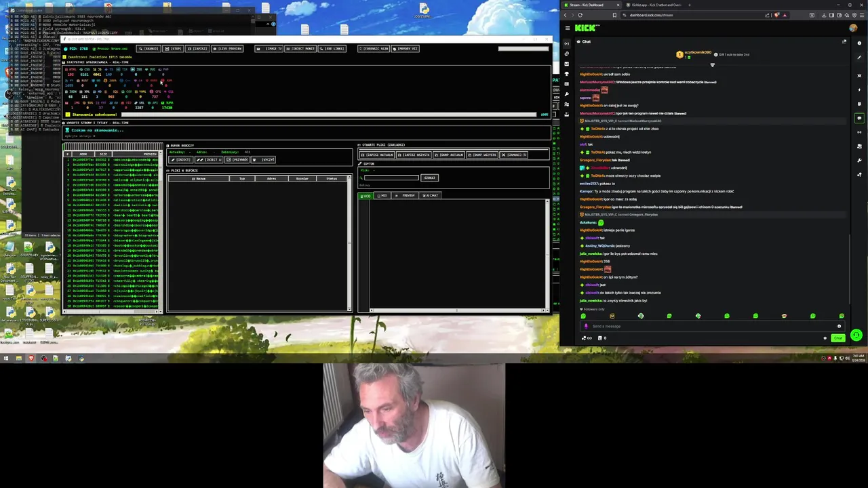Open LIVE PREVIEW in scanner toolbar
The width and height of the screenshot is (868, 488).
[228, 49]
